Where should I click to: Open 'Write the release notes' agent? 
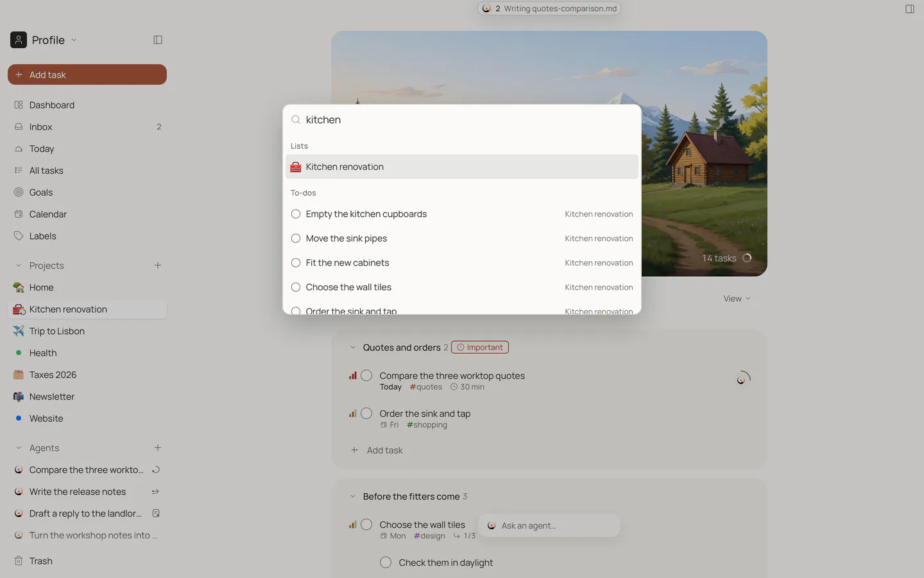pos(87,491)
